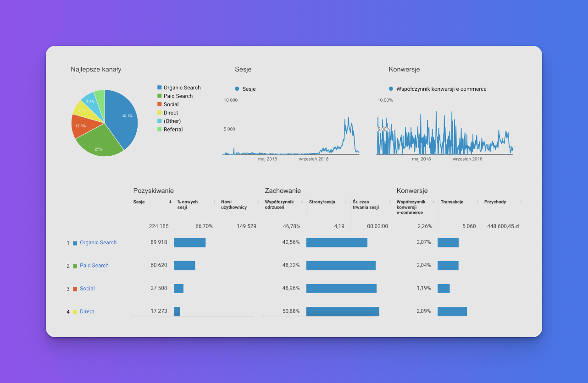
Task: Click the sort arrow beside Współczynnik konwersji e-commerce header
Action: click(x=433, y=202)
